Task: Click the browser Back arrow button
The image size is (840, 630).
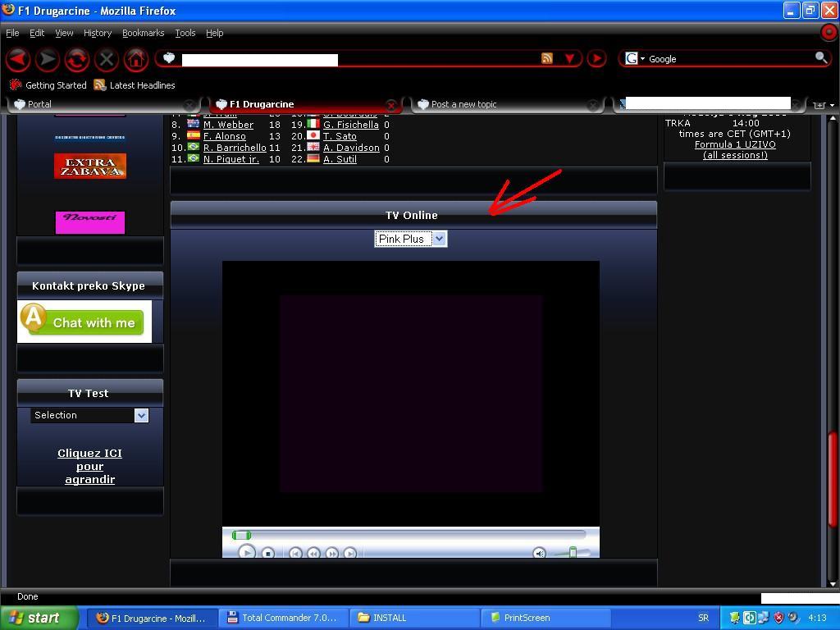Action: click(x=18, y=59)
